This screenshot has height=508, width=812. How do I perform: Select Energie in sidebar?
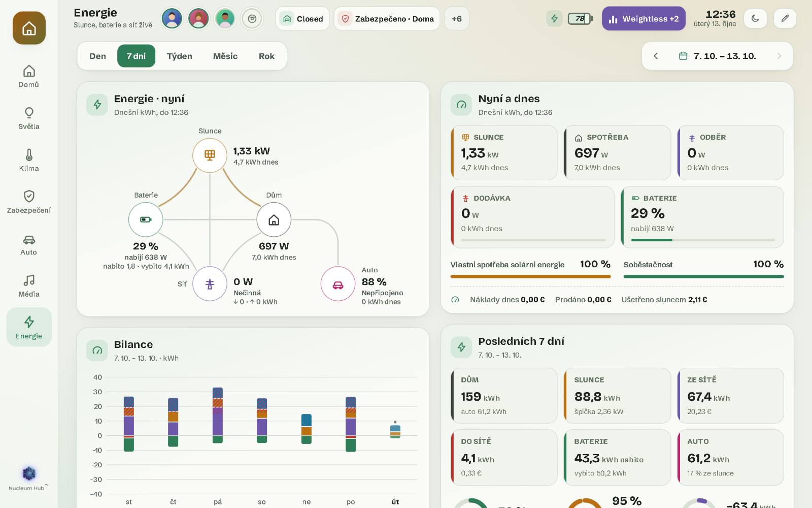click(29, 327)
